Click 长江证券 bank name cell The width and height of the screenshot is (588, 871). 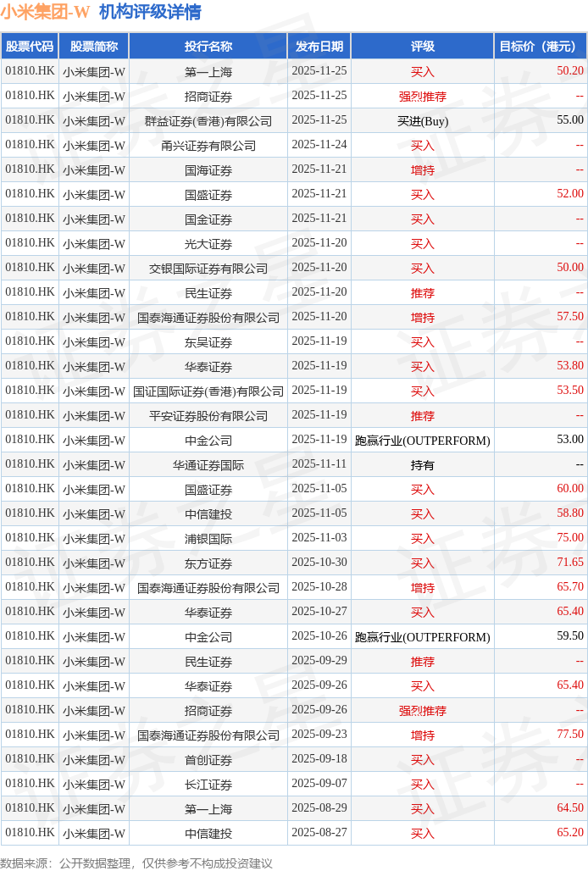(208, 783)
